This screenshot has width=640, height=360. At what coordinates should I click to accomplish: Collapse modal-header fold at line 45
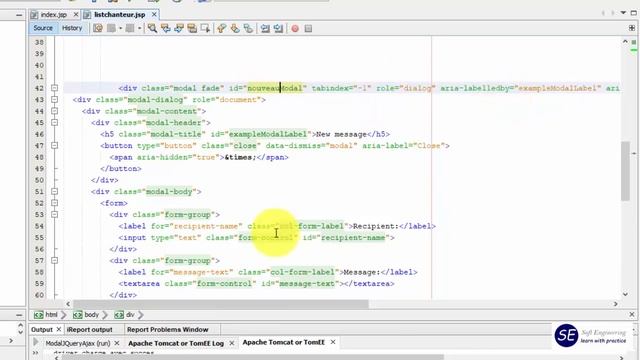click(x=54, y=122)
